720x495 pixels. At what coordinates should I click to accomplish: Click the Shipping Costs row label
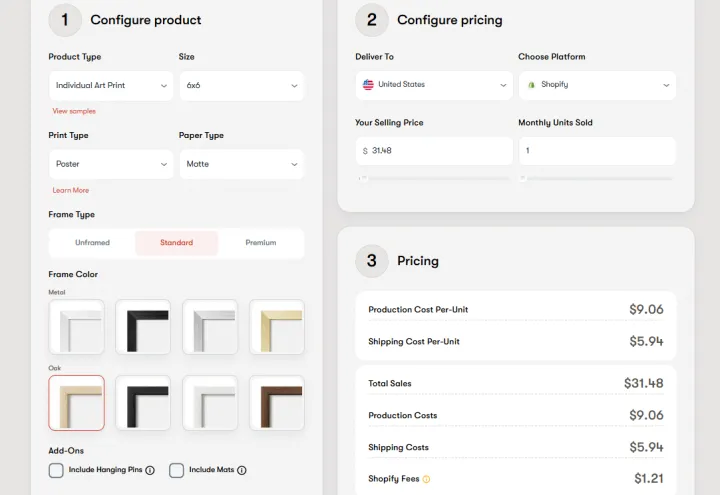(x=399, y=448)
